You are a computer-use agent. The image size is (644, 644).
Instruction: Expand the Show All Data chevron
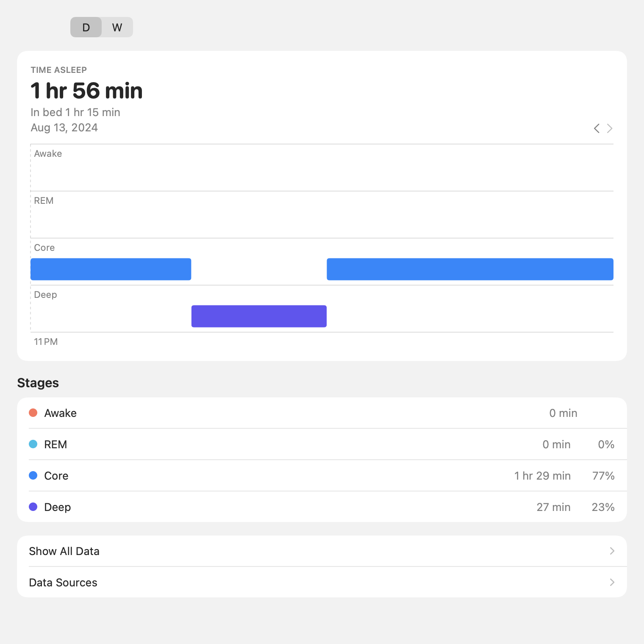point(612,551)
